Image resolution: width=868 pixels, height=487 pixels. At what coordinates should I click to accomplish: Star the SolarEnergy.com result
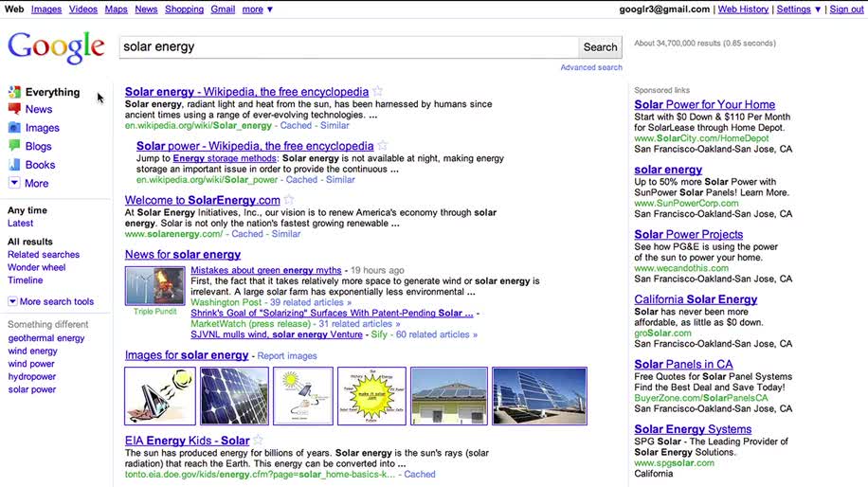point(289,200)
